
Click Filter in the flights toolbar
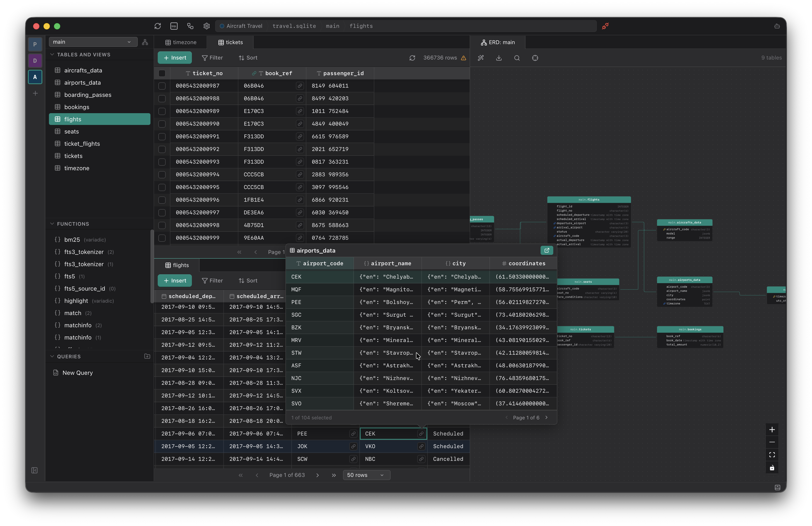click(x=212, y=281)
